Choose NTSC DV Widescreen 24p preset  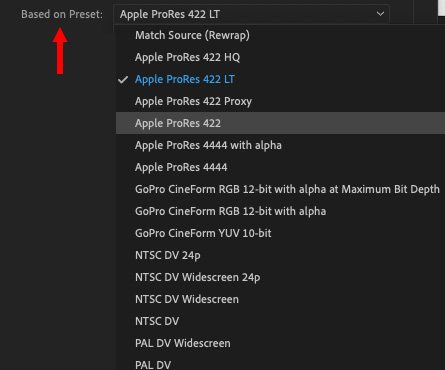[280, 277]
